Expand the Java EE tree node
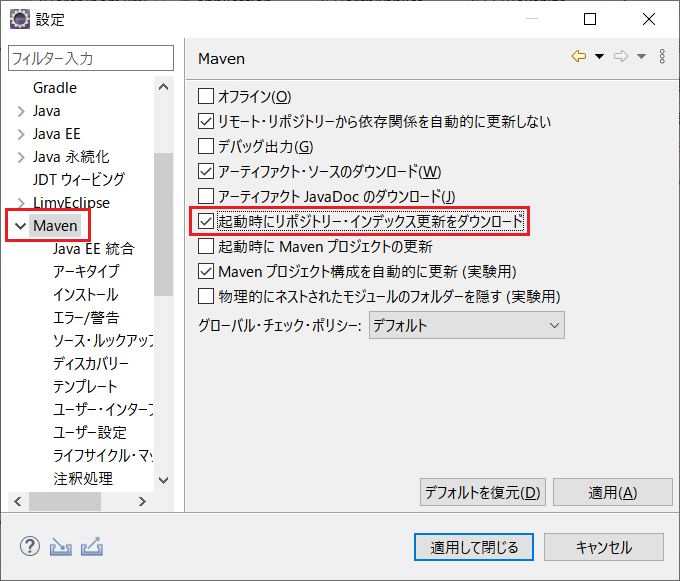 point(21,134)
